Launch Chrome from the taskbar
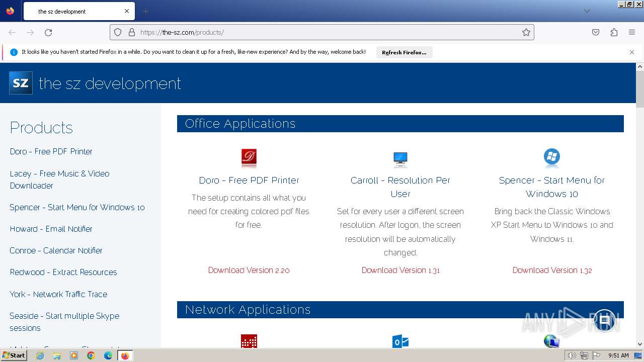The image size is (644, 362). pos(91,355)
